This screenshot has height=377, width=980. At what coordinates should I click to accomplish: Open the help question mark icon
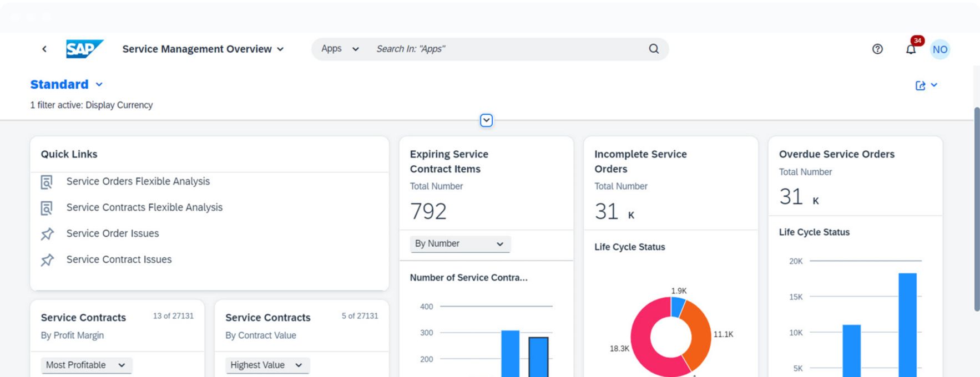pyautogui.click(x=877, y=49)
